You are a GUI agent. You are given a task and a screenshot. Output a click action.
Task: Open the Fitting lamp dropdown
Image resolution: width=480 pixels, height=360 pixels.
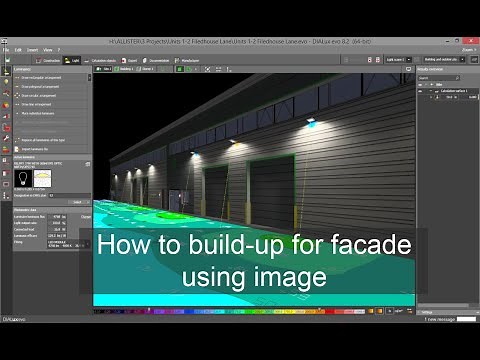click(69, 244)
